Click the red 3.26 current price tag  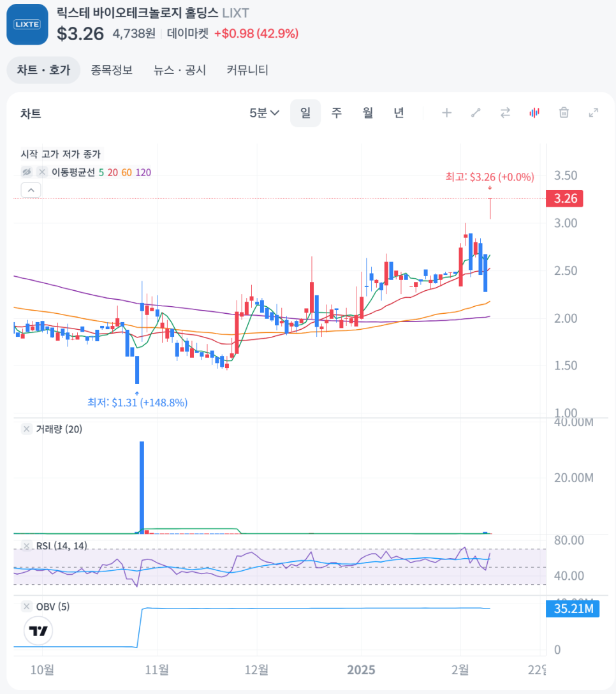pos(565,198)
